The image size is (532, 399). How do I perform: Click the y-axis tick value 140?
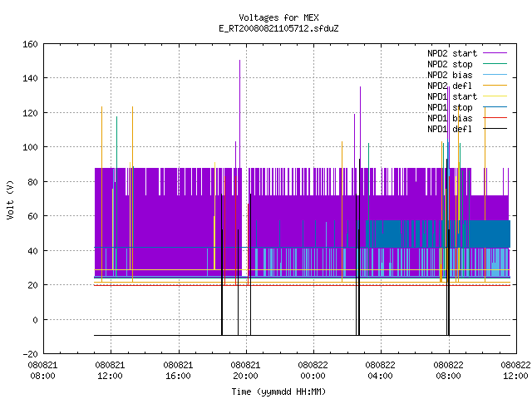(x=30, y=78)
